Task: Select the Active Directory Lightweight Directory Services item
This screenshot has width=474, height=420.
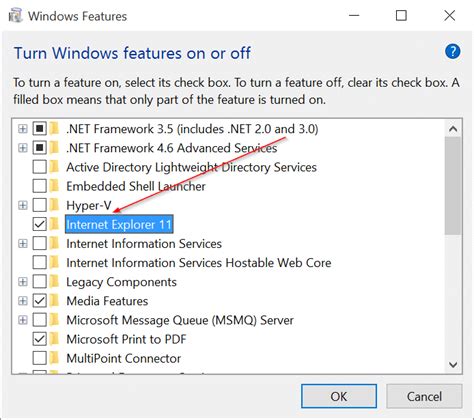Action: point(191,167)
